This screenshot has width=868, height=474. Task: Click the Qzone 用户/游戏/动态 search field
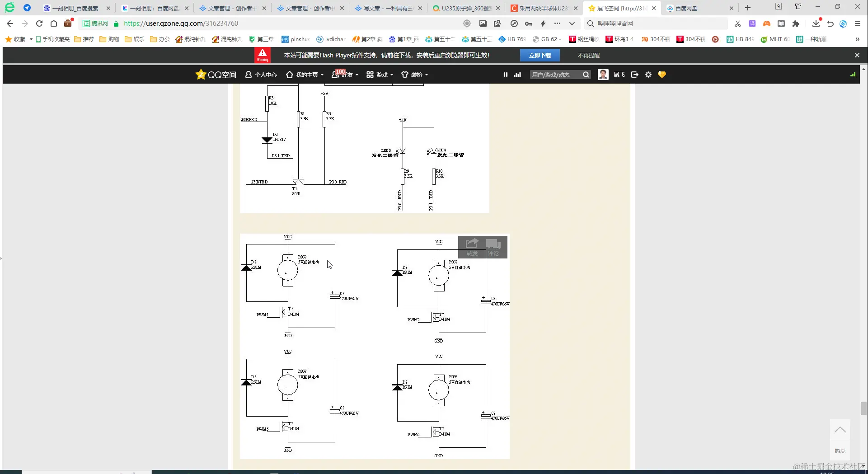pyautogui.click(x=556, y=75)
